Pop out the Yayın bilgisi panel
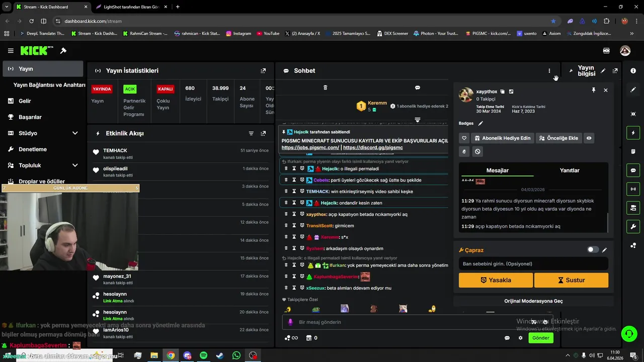This screenshot has height=362, width=644. pyautogui.click(x=615, y=71)
